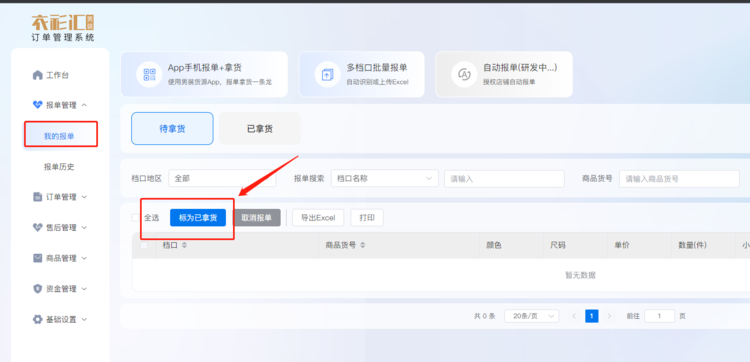This screenshot has height=362, width=750.
Task: Switch to the 待拿货 tab
Action: tap(172, 129)
